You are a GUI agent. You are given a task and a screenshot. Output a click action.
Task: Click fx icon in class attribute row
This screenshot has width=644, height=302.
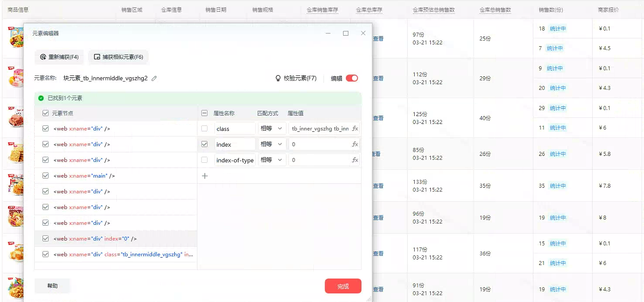tap(355, 129)
